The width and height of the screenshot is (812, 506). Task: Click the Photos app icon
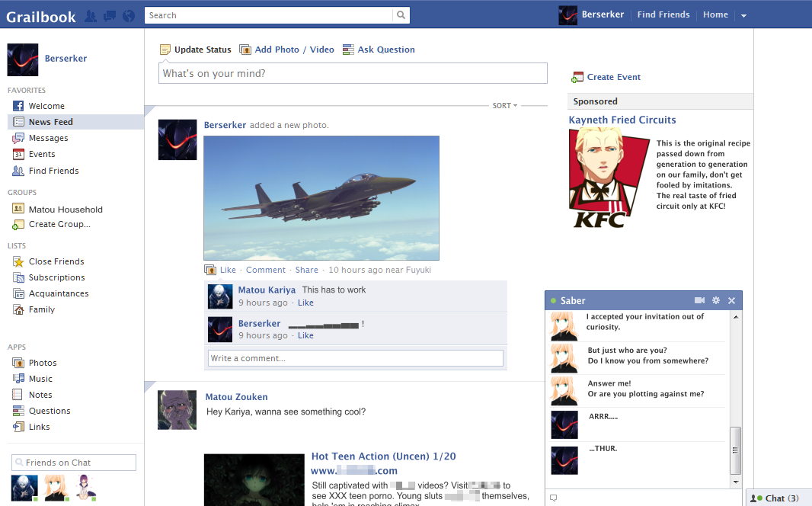tap(18, 363)
